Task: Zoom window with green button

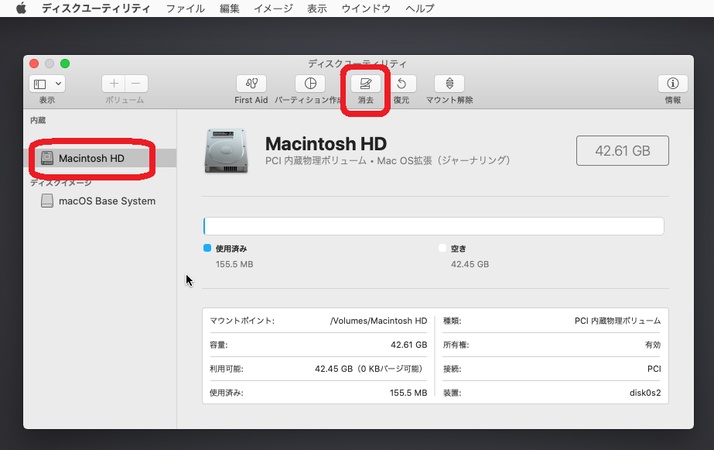Action: tap(65, 63)
